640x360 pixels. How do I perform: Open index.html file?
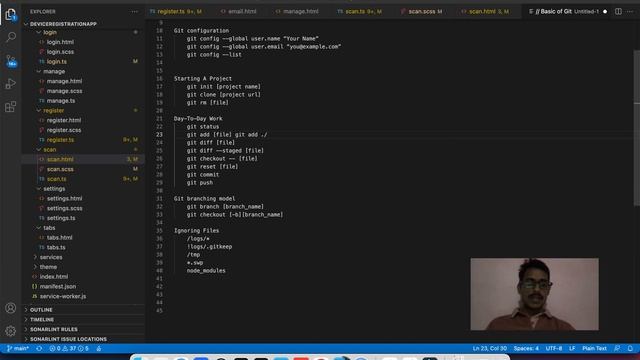53,277
